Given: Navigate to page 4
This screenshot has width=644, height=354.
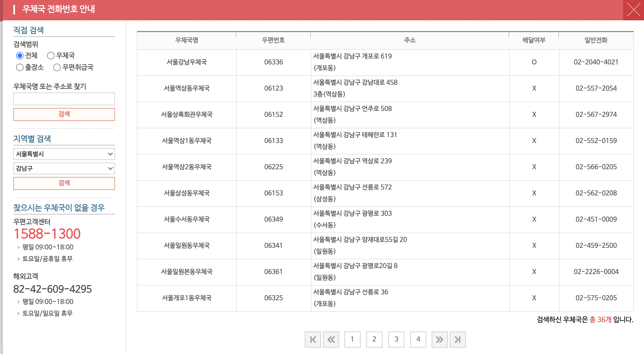Looking at the screenshot, I should tap(418, 340).
